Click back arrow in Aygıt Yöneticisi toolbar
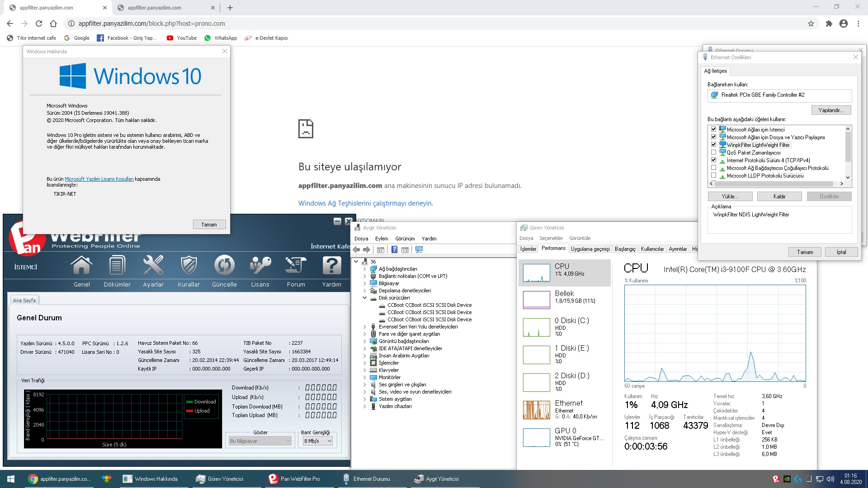 pyautogui.click(x=356, y=249)
